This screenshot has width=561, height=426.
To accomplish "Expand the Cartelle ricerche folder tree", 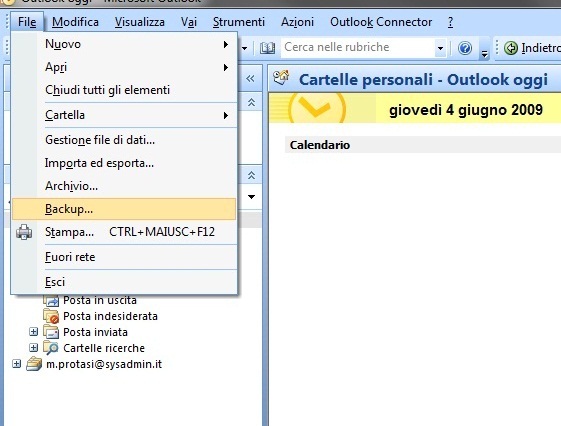I will coord(33,348).
